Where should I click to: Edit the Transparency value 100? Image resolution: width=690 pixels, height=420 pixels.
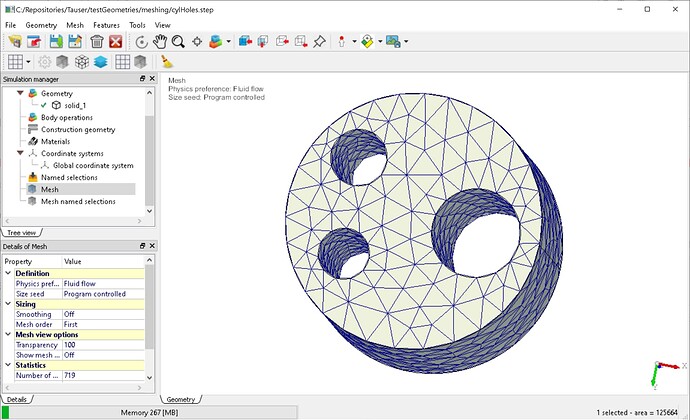point(103,345)
